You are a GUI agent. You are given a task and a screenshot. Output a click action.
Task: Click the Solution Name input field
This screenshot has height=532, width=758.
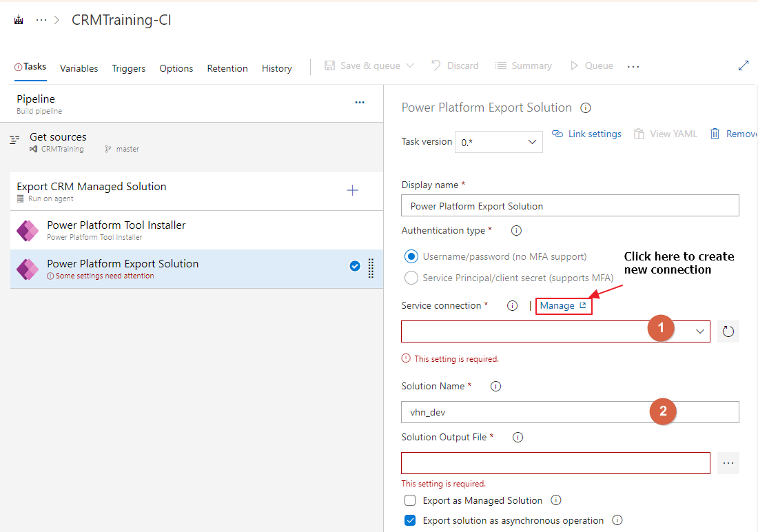570,412
